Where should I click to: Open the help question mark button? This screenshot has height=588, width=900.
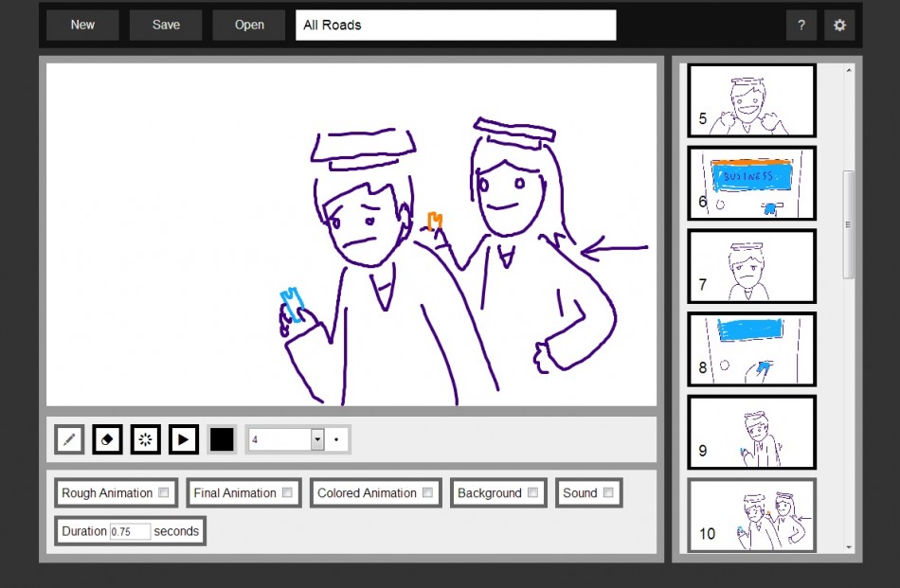click(801, 26)
